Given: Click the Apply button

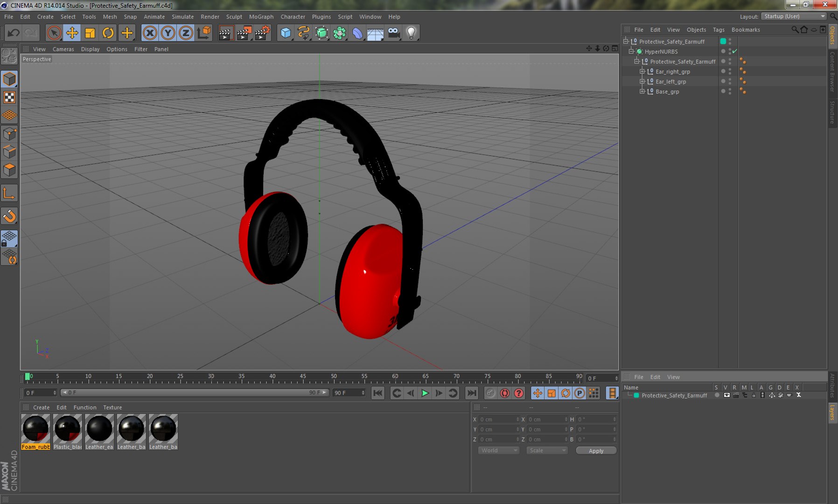Looking at the screenshot, I should click(596, 451).
